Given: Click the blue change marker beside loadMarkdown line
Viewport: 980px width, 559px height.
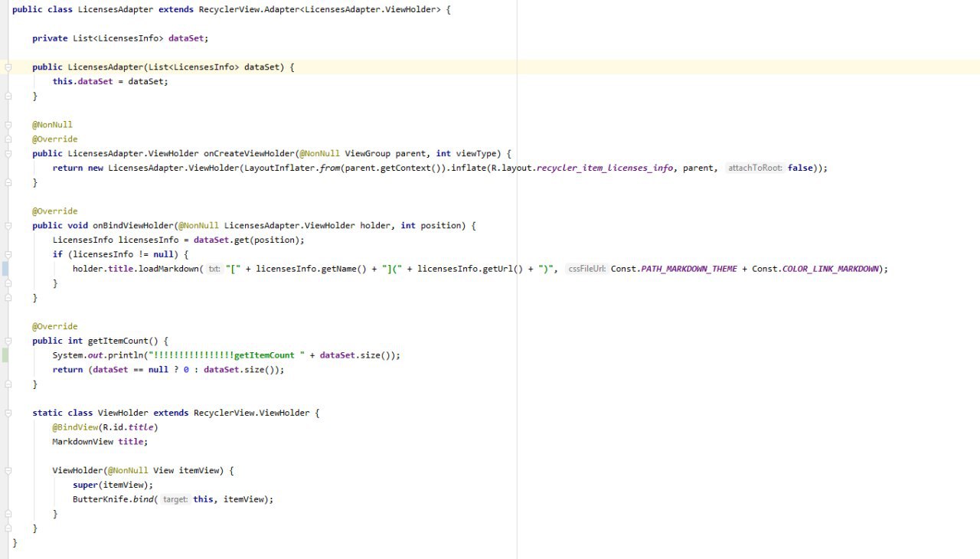Looking at the screenshot, I should click(x=5, y=269).
